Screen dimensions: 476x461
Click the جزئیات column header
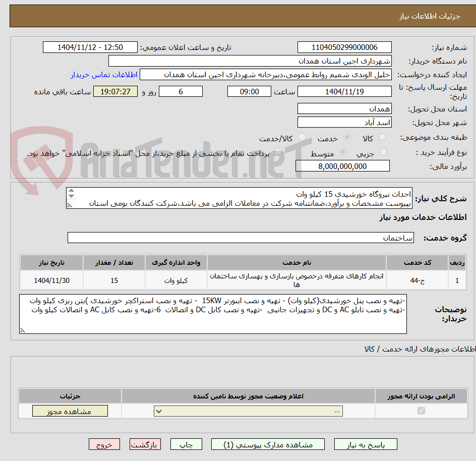[x=70, y=396]
